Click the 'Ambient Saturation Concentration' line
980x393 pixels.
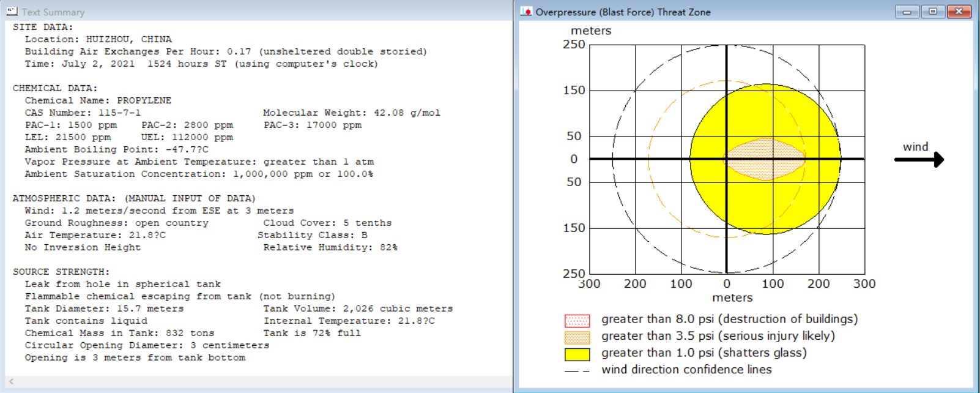tap(199, 174)
